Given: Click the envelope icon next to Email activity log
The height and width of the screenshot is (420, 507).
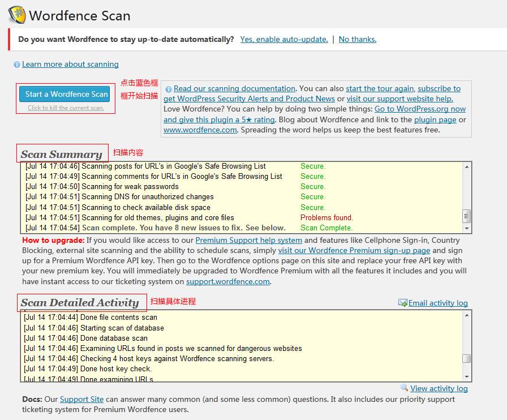Looking at the screenshot, I should 403,303.
